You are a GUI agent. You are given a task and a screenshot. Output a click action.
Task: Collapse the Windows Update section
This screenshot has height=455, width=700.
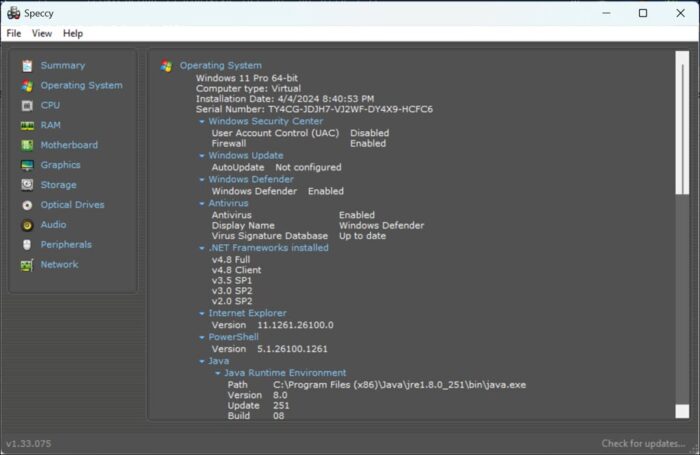pyautogui.click(x=202, y=156)
